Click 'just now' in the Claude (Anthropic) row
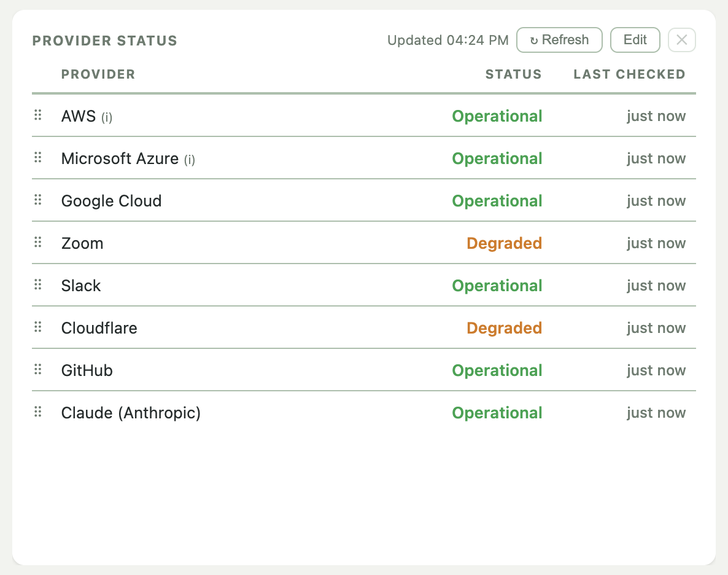The image size is (728, 575). pos(656,413)
